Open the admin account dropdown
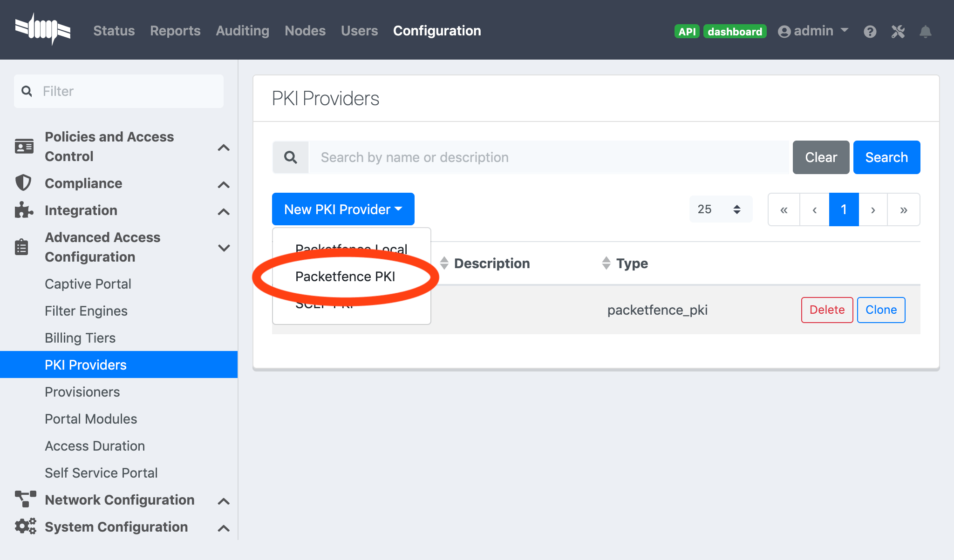The width and height of the screenshot is (954, 560). [812, 31]
